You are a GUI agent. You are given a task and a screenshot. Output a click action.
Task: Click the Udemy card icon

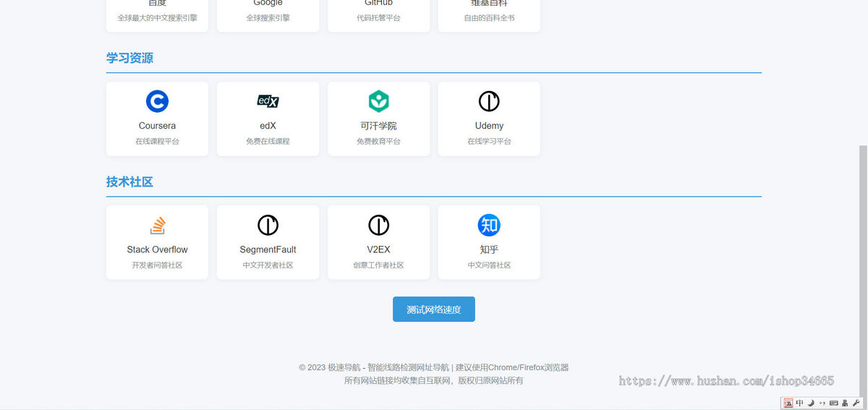489,101
